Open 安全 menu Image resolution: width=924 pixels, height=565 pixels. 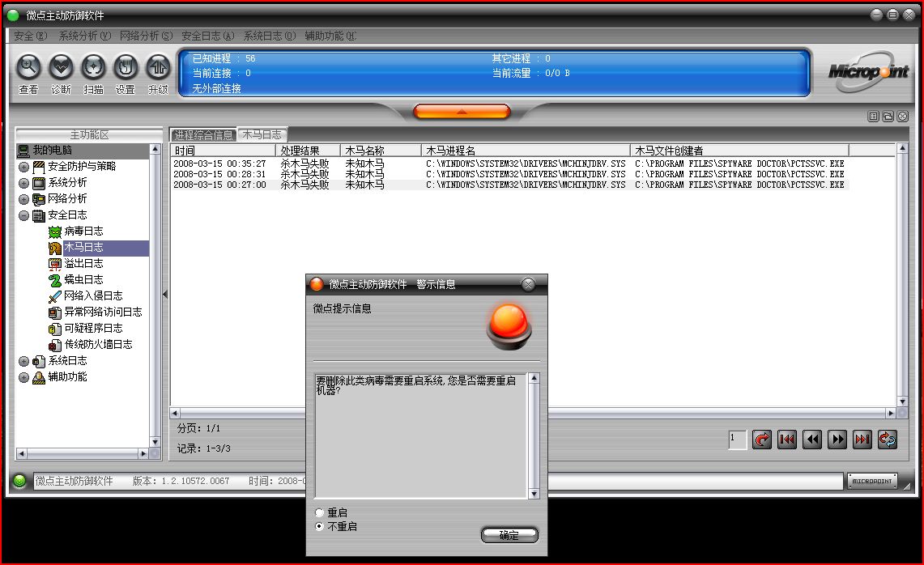[x=30, y=36]
